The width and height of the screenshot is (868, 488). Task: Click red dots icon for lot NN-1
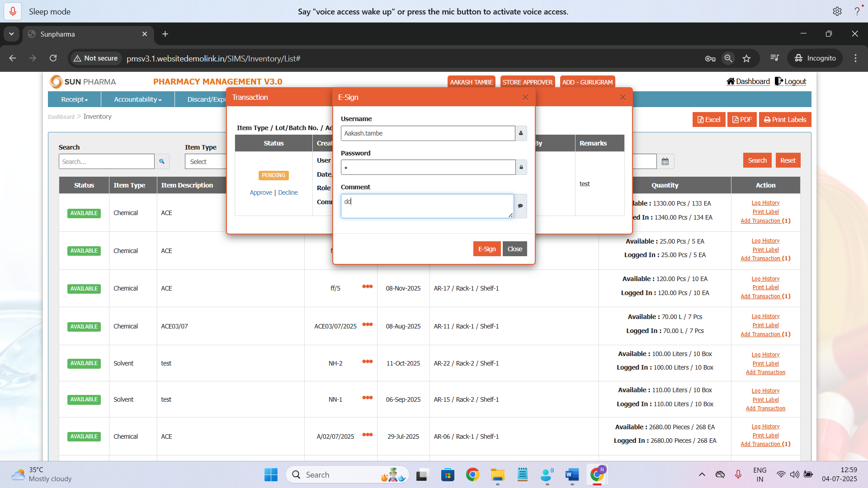click(x=367, y=398)
